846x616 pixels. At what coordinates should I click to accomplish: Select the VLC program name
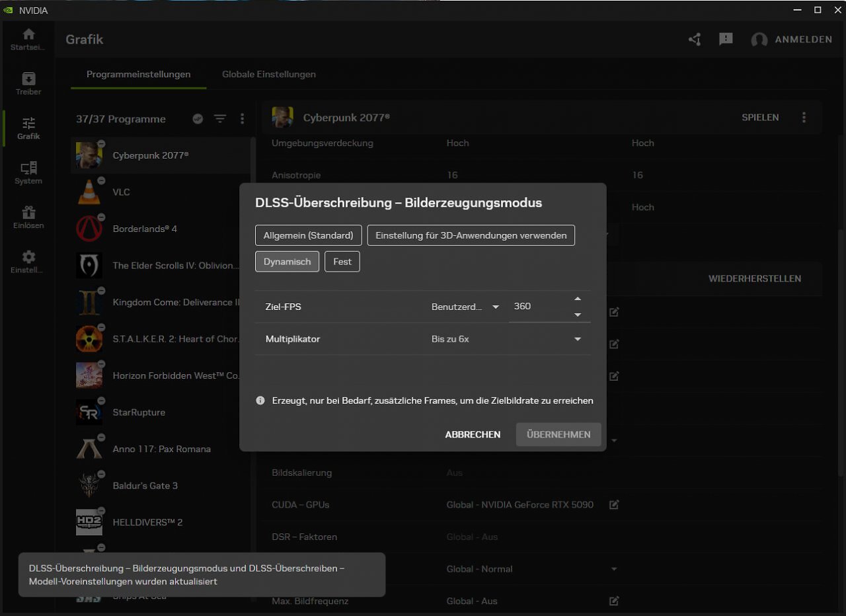pyautogui.click(x=122, y=192)
